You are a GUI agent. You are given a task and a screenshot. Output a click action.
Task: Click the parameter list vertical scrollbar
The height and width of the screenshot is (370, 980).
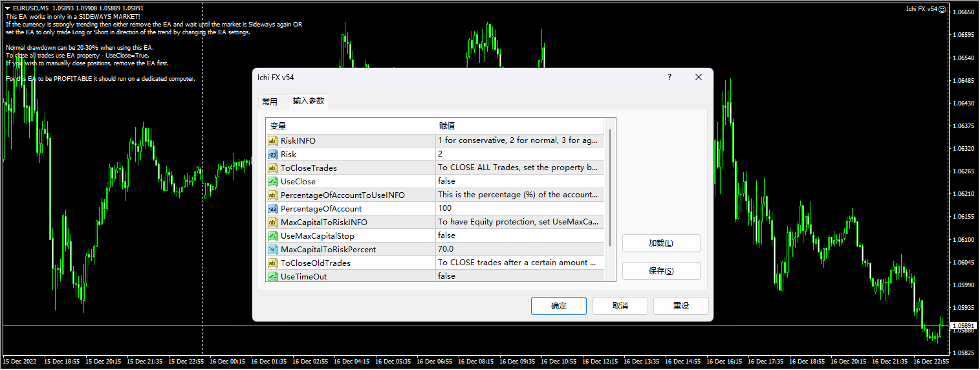click(609, 194)
